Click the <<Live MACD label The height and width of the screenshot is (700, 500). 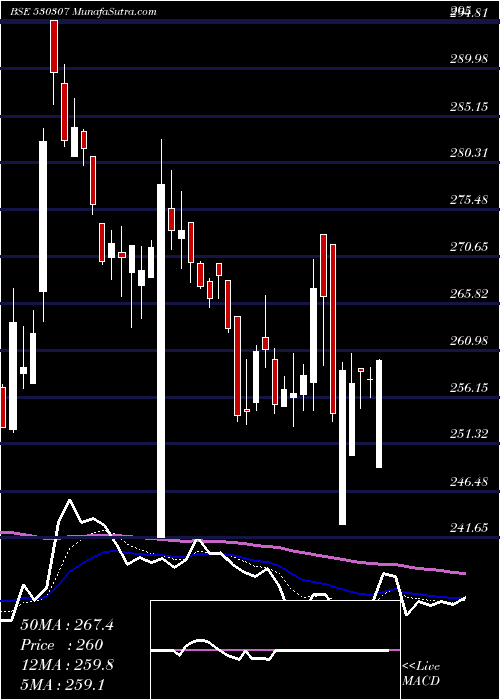[421, 673]
